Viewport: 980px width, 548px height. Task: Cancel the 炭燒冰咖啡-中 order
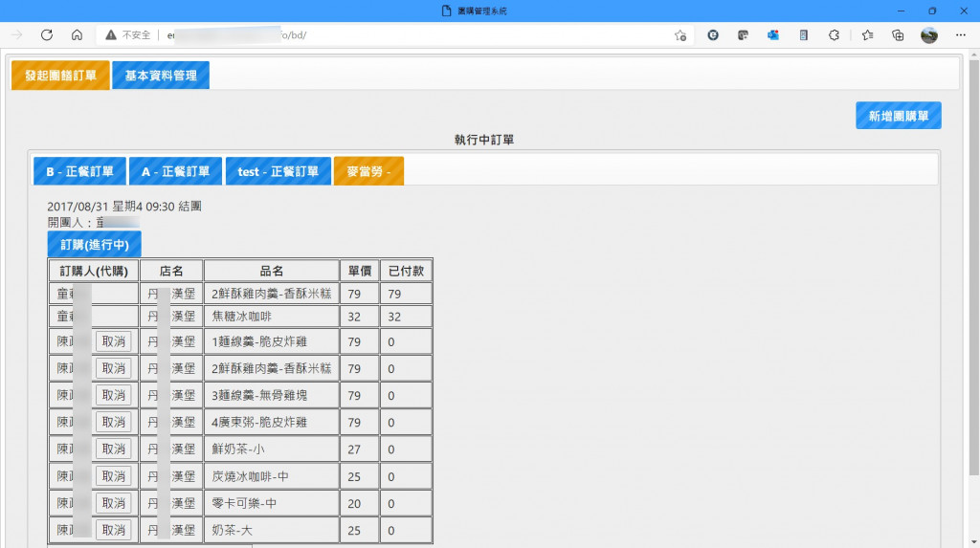(113, 476)
